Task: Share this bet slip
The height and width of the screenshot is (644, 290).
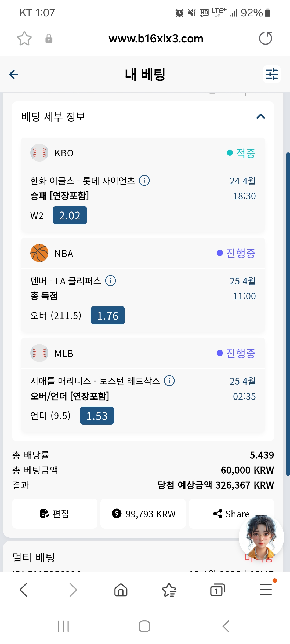Action: coord(231,514)
